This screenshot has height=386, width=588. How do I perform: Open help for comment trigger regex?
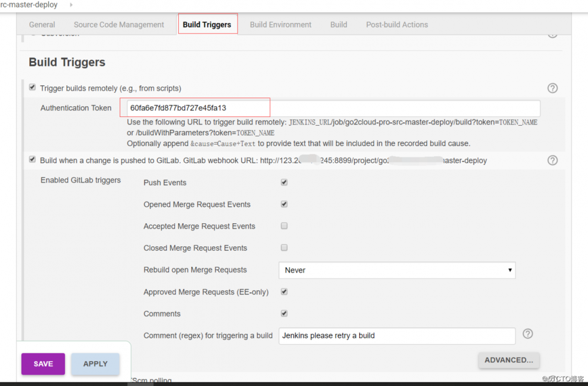527,334
